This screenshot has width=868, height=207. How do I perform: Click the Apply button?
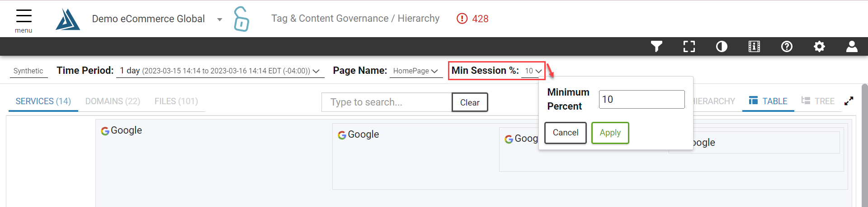pos(610,133)
